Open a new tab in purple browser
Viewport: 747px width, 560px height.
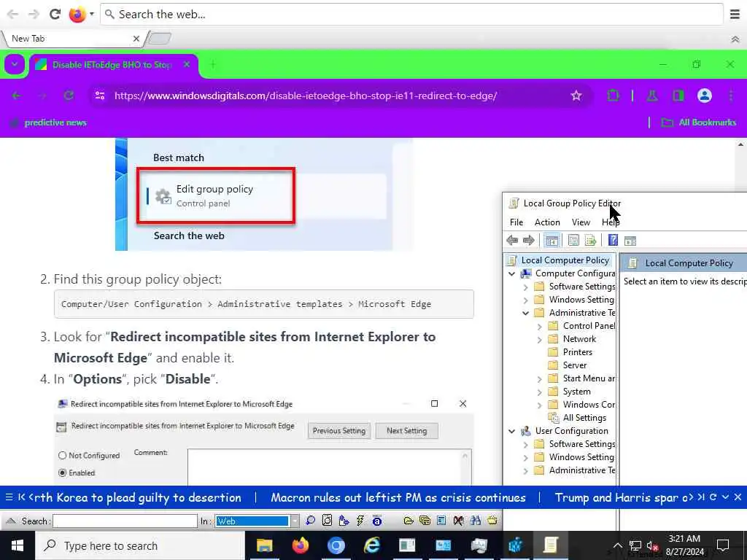213,64
